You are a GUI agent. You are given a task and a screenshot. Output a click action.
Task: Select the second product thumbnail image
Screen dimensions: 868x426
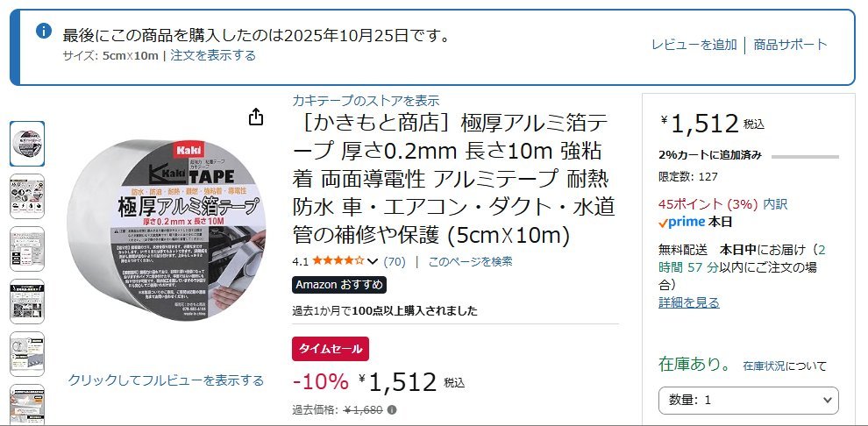point(27,196)
